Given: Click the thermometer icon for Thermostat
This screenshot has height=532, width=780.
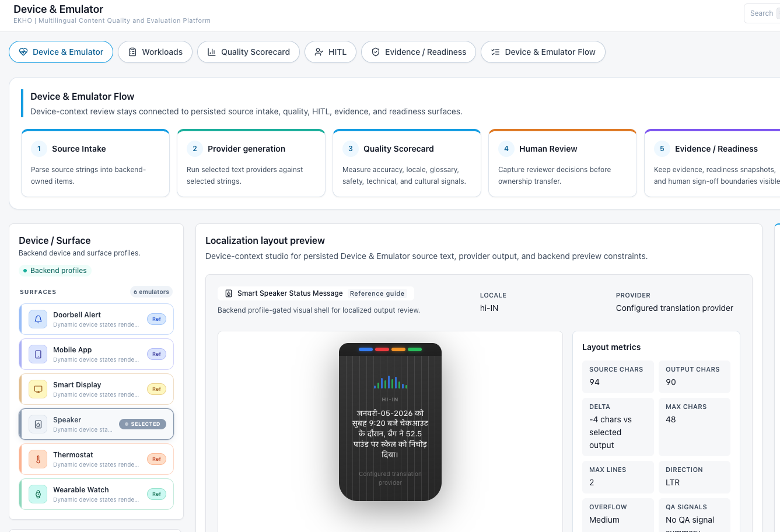Looking at the screenshot, I should (x=38, y=459).
